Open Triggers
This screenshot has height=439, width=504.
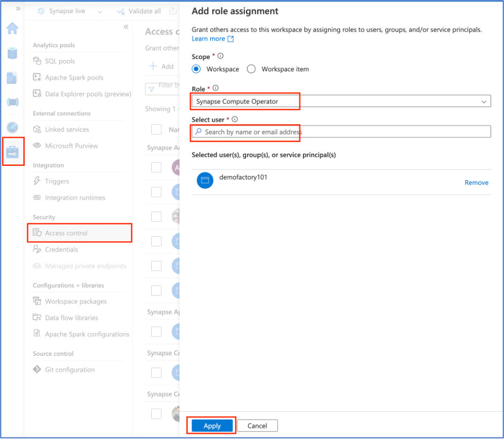pos(57,181)
